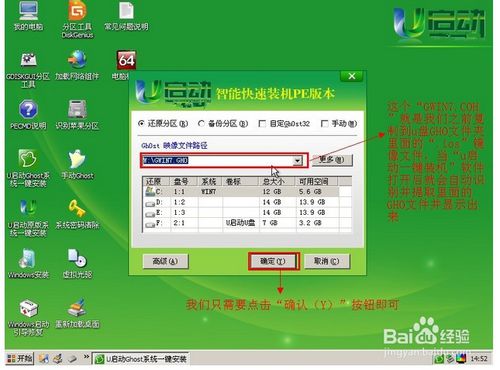Open the 常见问题说明 document icon
Viewport: 500px width, 370px height.
coord(126,17)
